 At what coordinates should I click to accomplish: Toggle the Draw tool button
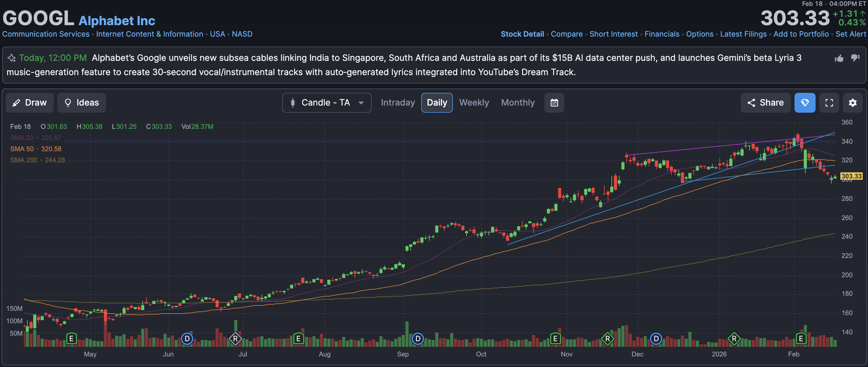30,102
